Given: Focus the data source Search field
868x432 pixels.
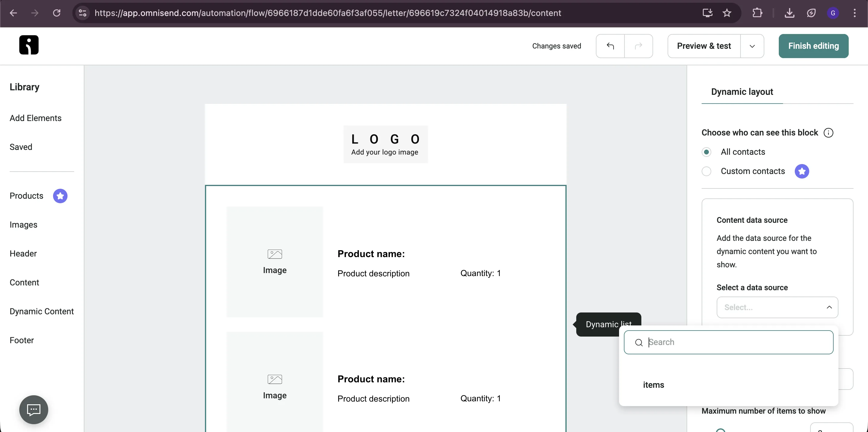Looking at the screenshot, I should (728, 342).
